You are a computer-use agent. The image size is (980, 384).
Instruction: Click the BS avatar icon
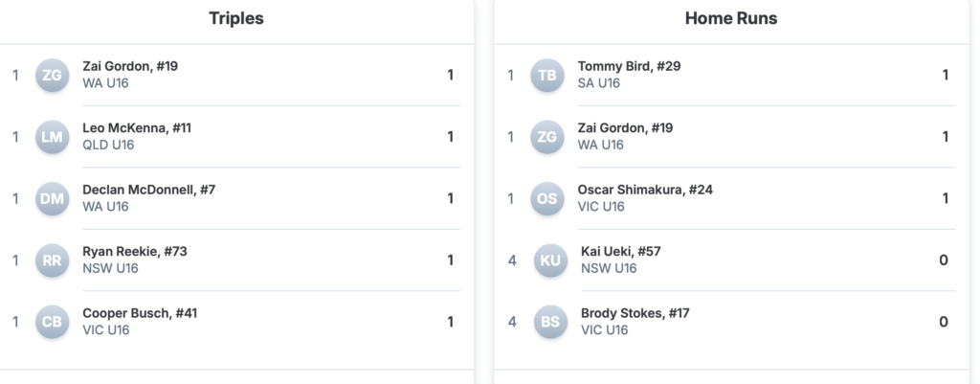550,322
